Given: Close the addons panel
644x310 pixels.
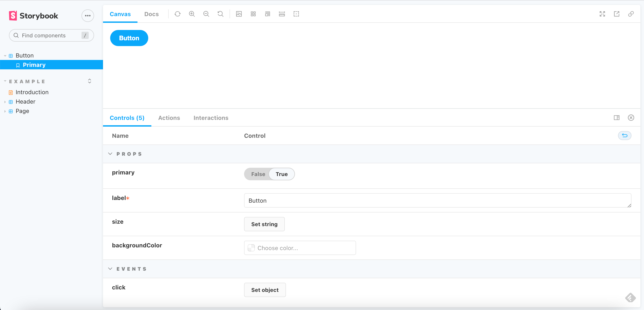Looking at the screenshot, I should [631, 118].
